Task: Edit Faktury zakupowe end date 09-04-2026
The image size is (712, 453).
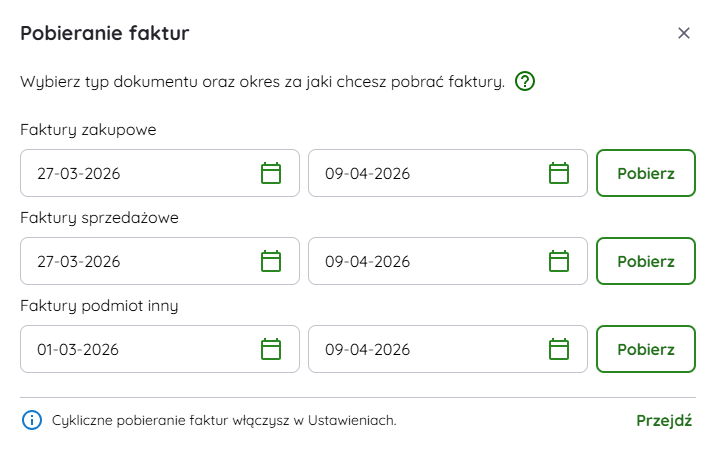Action: point(420,173)
